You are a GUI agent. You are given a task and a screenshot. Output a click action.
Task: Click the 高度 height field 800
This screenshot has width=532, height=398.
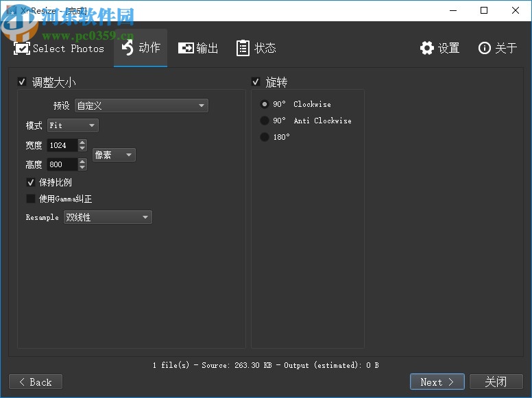point(62,164)
